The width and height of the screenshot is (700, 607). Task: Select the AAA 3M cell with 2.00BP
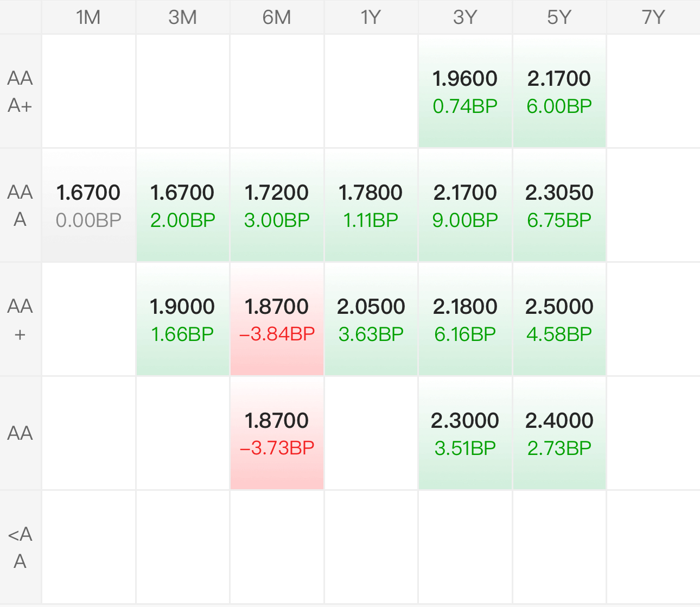(183, 205)
